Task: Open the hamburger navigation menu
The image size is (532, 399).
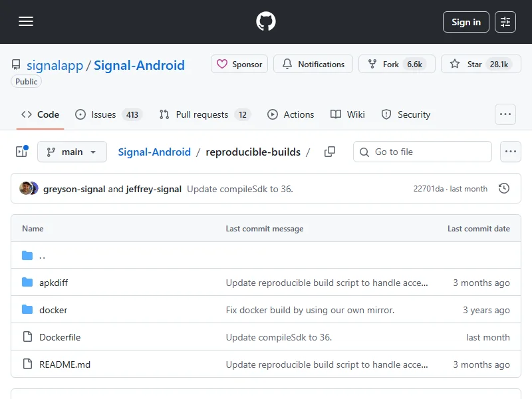Action: point(26,22)
